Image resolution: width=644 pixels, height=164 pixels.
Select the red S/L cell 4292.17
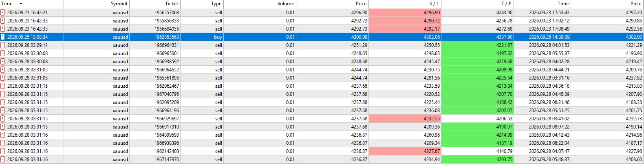[405, 29]
